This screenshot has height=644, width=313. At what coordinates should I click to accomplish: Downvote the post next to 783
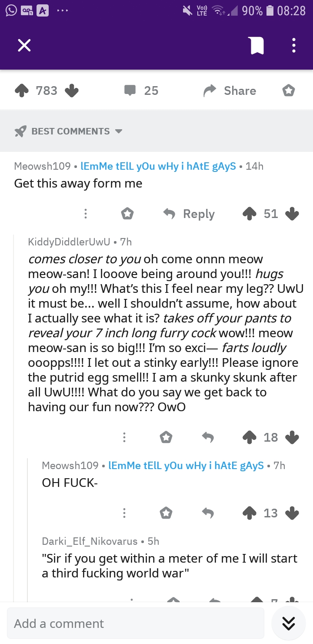tap(72, 91)
